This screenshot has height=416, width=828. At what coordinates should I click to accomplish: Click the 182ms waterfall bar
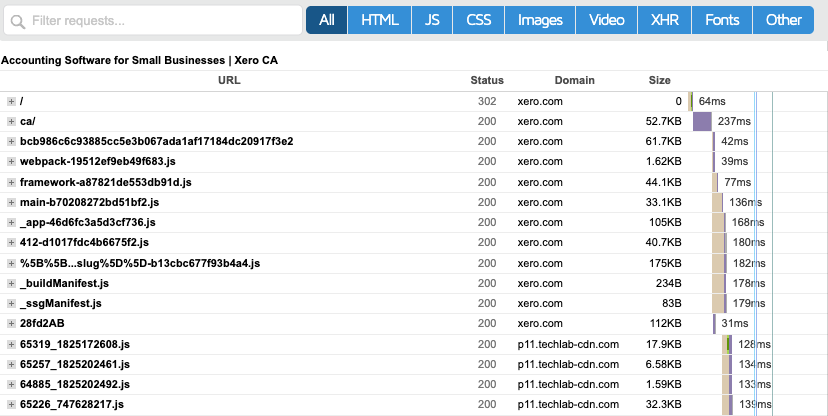pos(719,263)
